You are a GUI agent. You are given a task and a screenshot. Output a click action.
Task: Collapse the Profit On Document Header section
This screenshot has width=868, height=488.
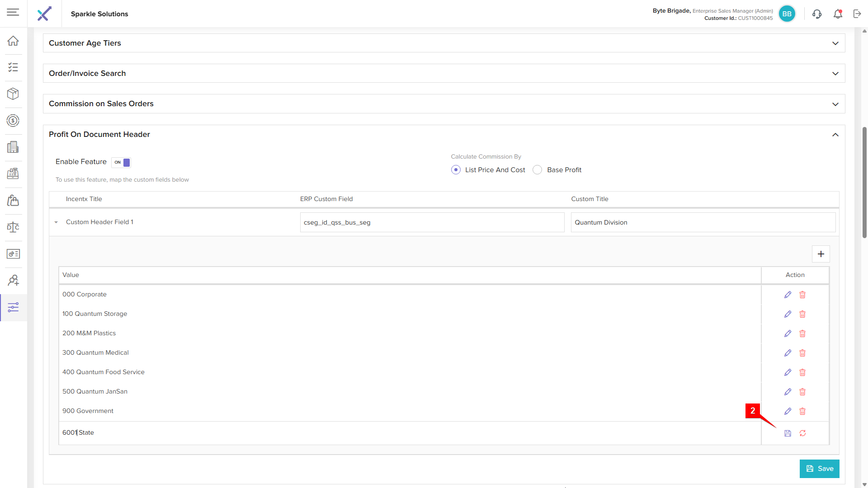click(x=835, y=135)
